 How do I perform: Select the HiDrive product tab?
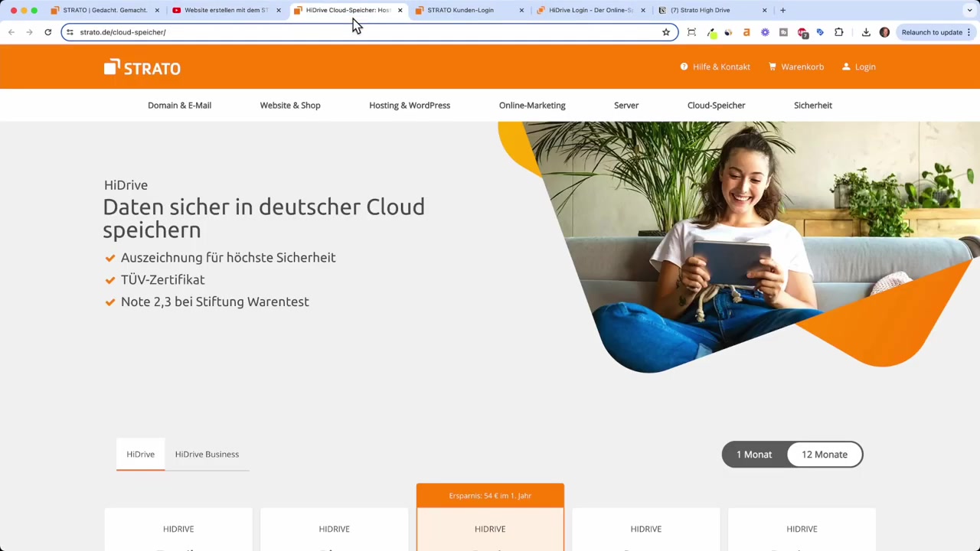[x=140, y=454]
